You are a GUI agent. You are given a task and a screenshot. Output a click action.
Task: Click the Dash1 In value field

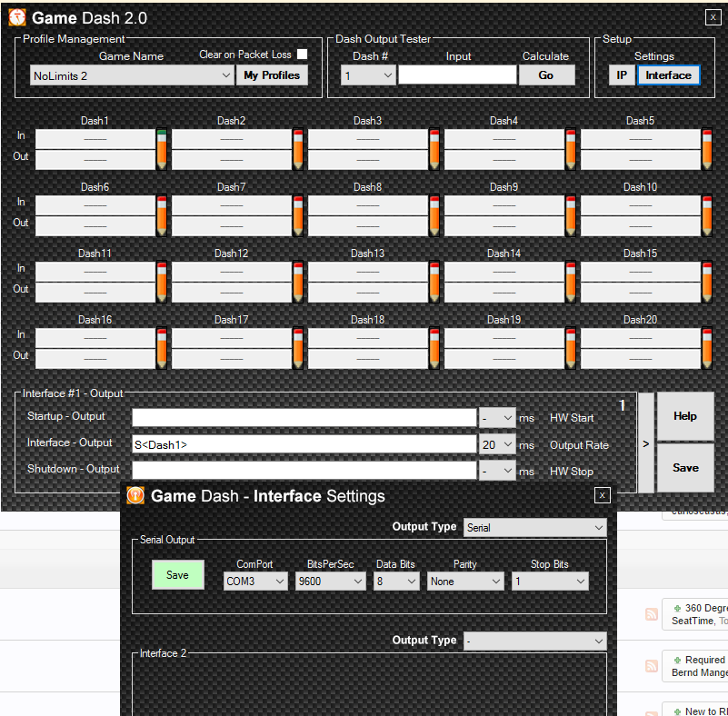(95, 139)
